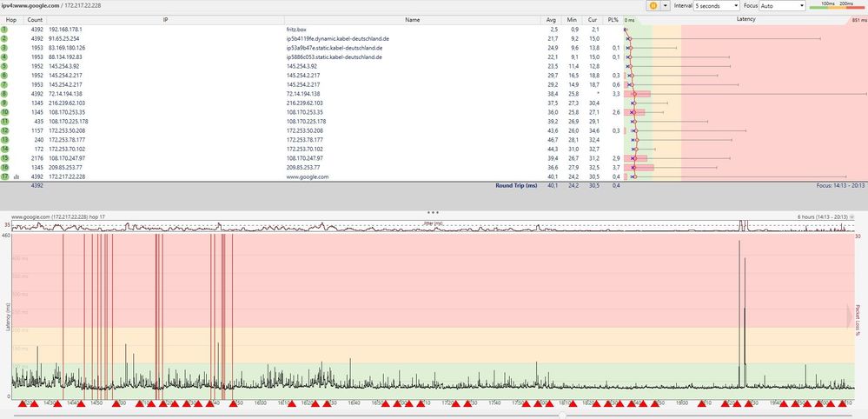Click the green hop 16 circle
868x419 pixels.
point(4,167)
